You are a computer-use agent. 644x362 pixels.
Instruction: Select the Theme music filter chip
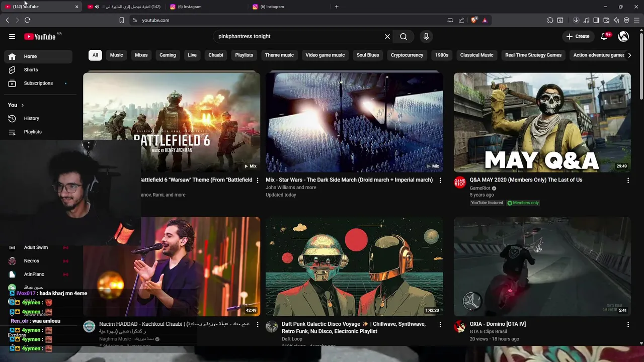(x=279, y=55)
